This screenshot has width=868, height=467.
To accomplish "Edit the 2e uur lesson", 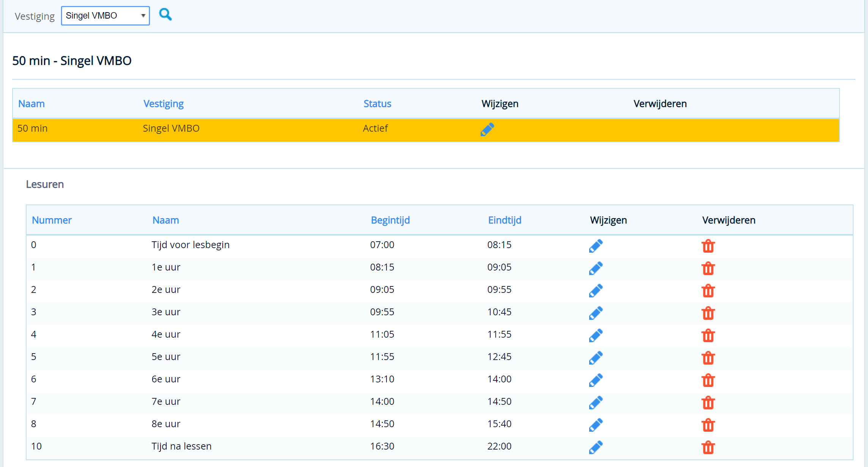I will click(x=596, y=291).
